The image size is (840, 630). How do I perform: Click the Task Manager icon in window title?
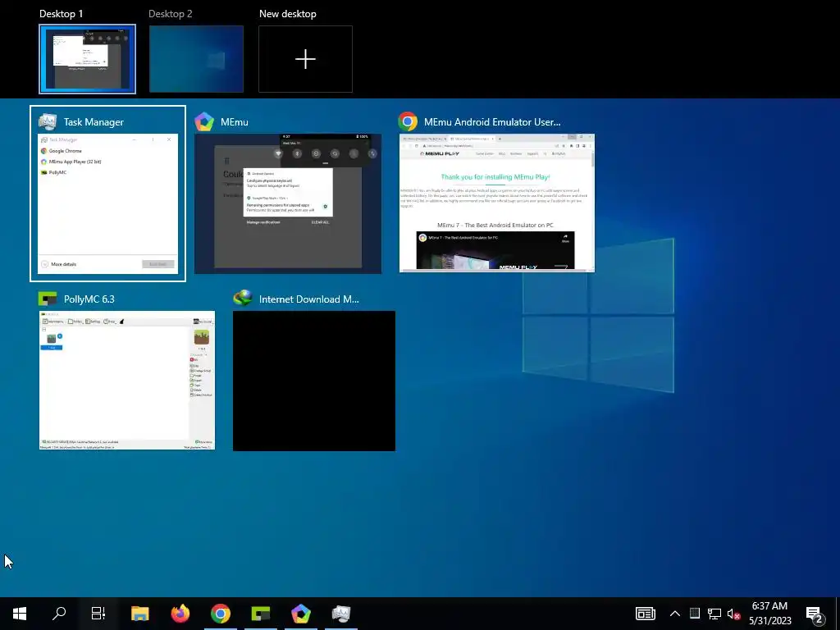tap(48, 122)
